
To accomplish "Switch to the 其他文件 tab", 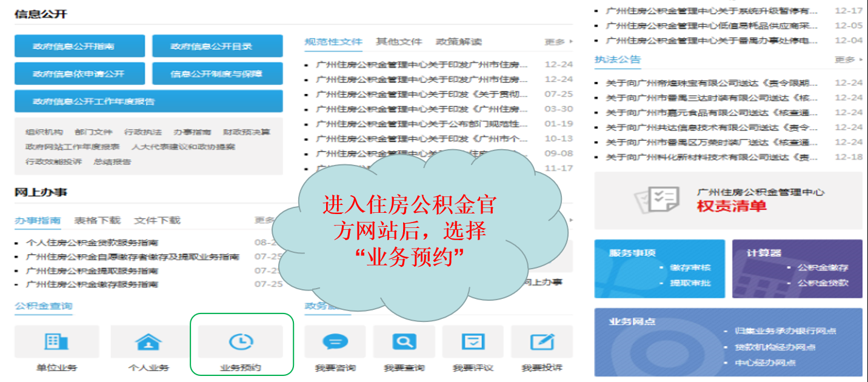I will point(398,42).
